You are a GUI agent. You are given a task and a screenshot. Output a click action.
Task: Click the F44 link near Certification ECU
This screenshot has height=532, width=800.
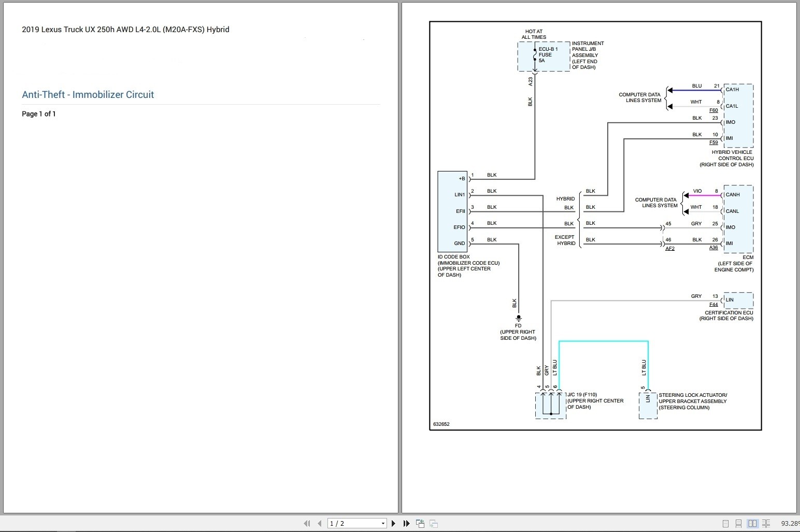point(713,304)
